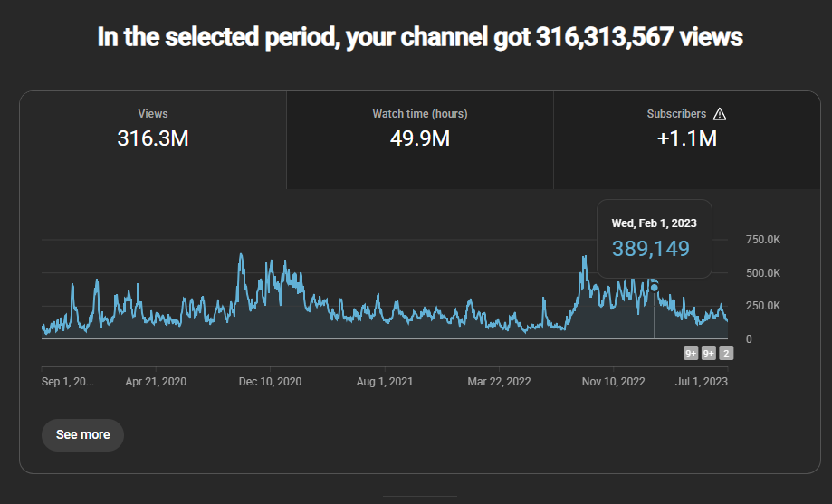This screenshot has height=504, width=832.
Task: Click the Dec 10, 2020 axis date label
Action: [270, 382]
